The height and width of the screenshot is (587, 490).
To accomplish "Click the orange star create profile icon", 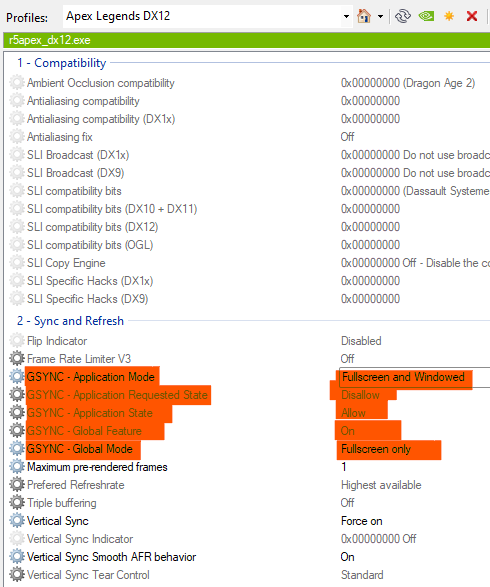I will tap(449, 16).
